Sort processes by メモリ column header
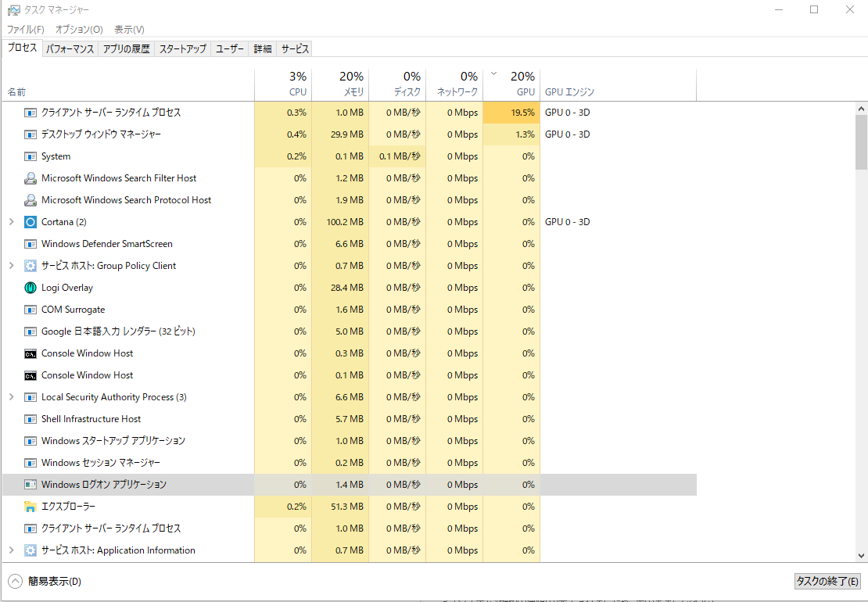Screen dimensions: 868x602 coord(340,84)
